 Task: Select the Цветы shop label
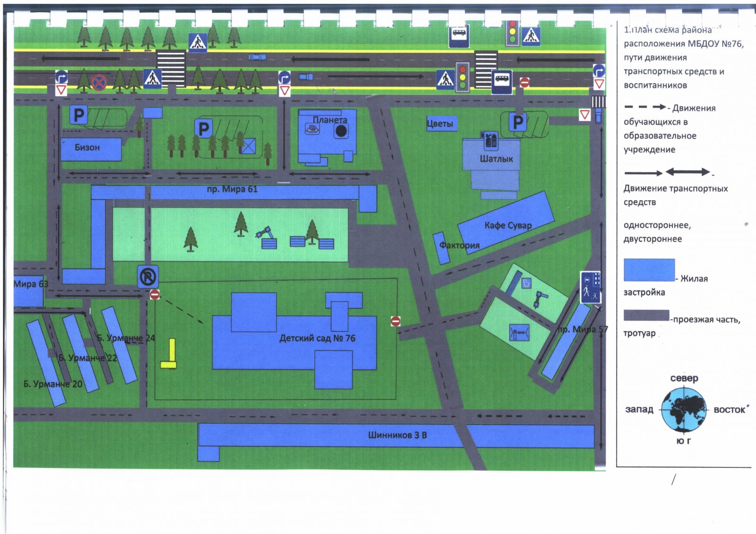point(440,124)
